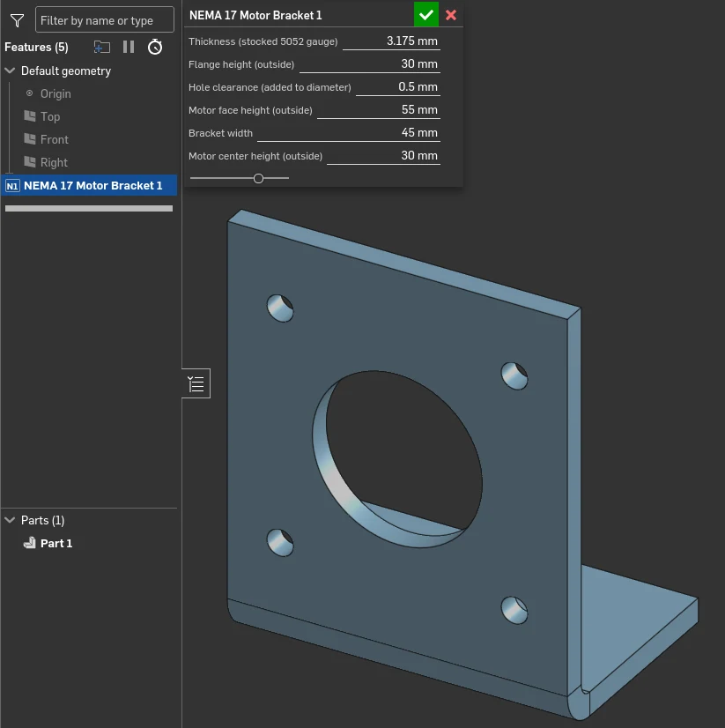The height and width of the screenshot is (728, 725).
Task: Select Part 1 in Parts list
Action: tap(56, 543)
